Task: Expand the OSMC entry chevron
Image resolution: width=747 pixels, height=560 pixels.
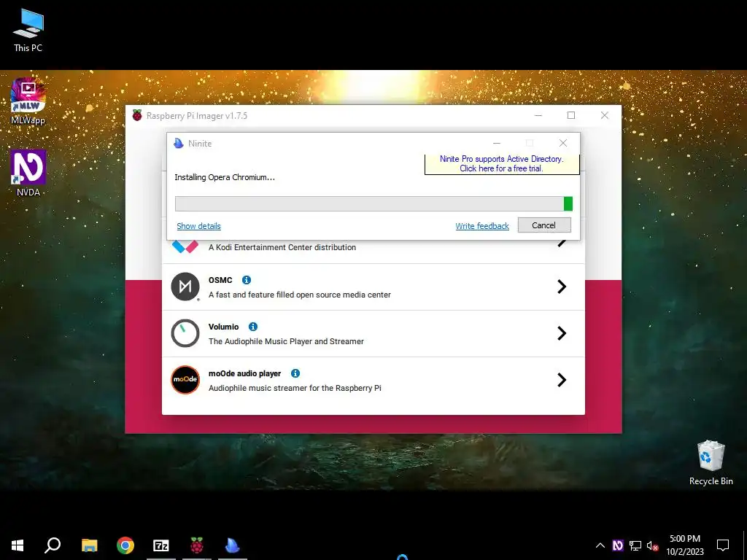Action: (x=562, y=287)
